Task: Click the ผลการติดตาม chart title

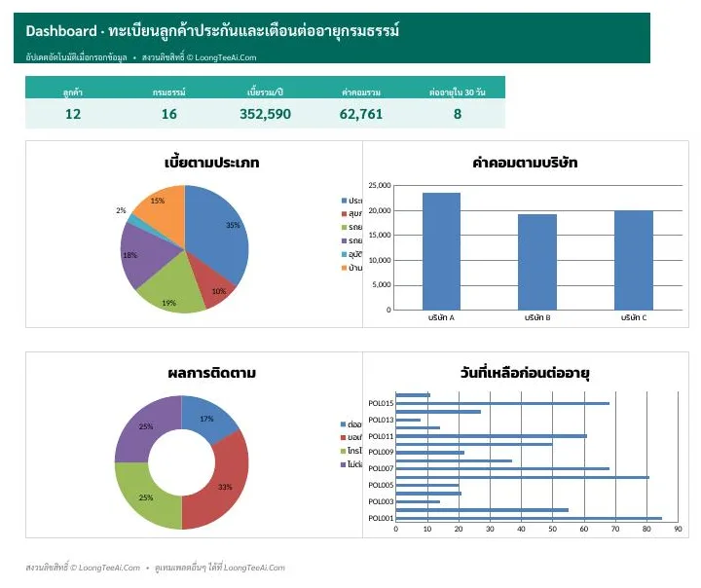Action: point(212,373)
